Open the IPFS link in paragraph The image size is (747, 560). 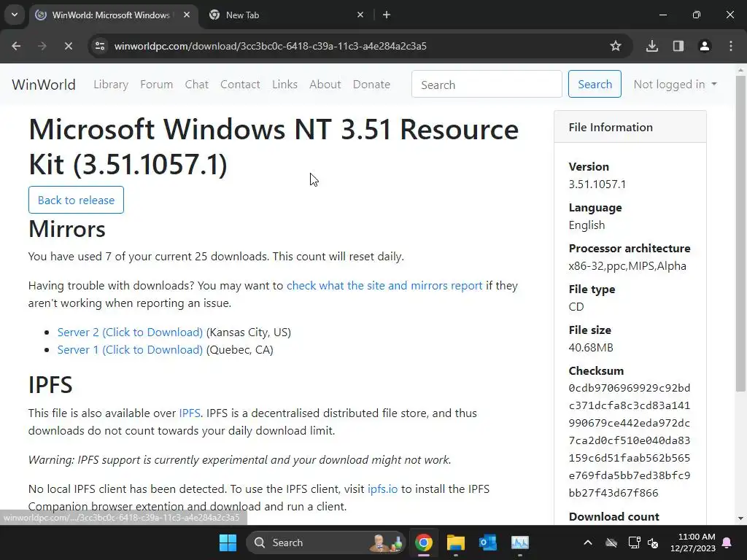click(x=190, y=413)
